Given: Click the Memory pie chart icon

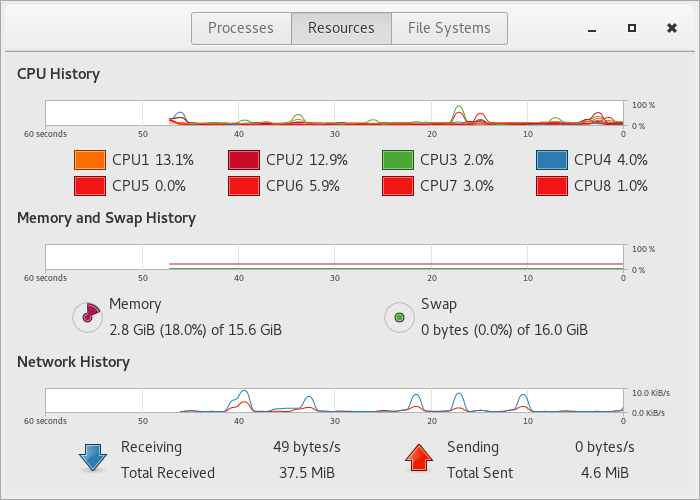Looking at the screenshot, I should tap(88, 317).
